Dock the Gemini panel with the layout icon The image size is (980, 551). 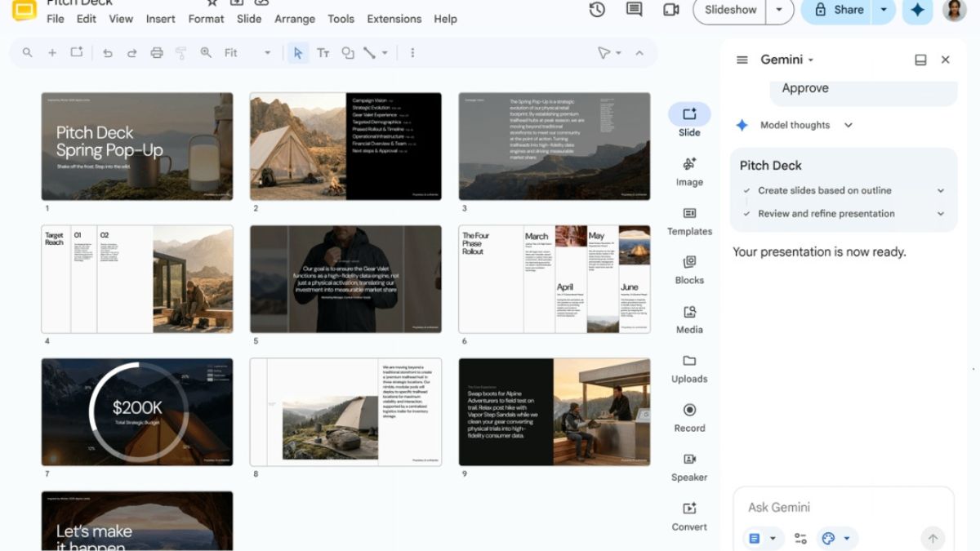click(920, 60)
